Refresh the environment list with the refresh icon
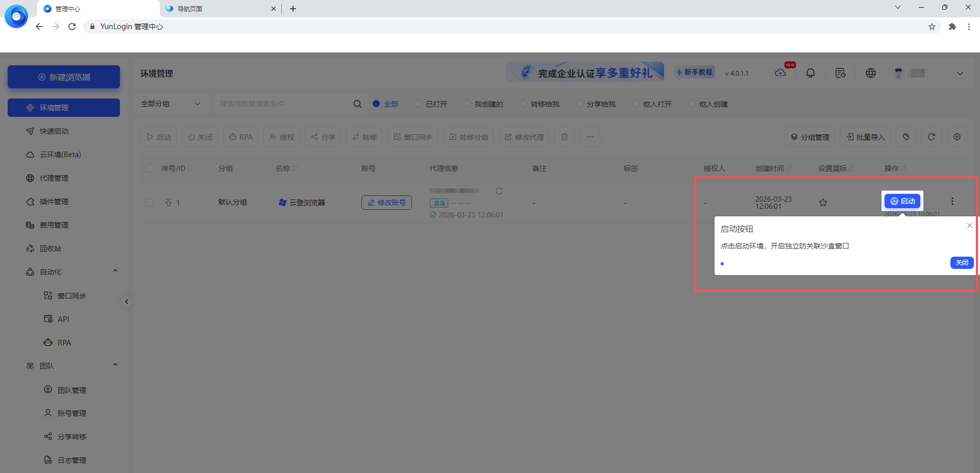The width and height of the screenshot is (980, 473). pos(931,137)
